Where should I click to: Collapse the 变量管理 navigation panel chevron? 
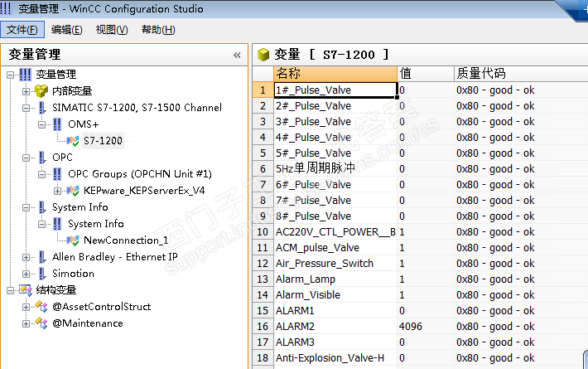[x=237, y=56]
